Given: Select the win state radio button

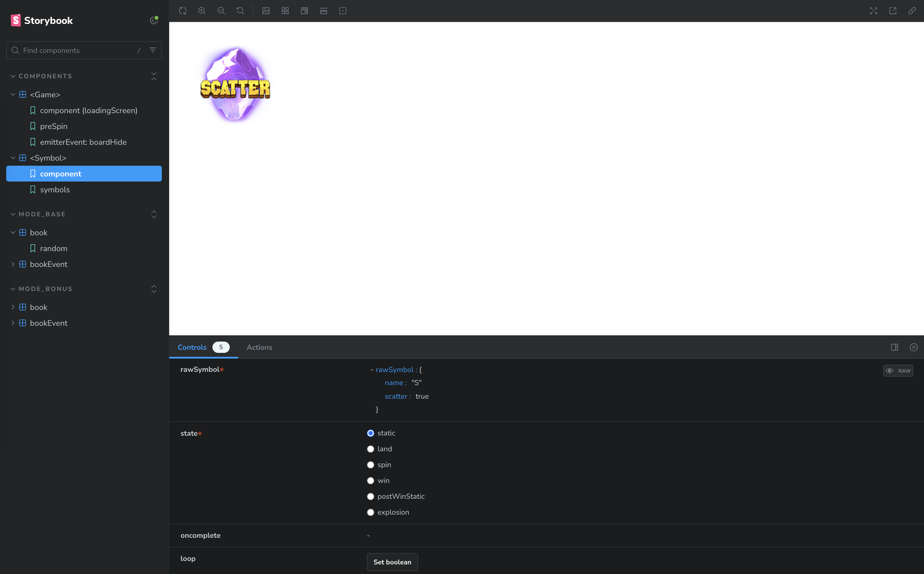Looking at the screenshot, I should point(371,481).
